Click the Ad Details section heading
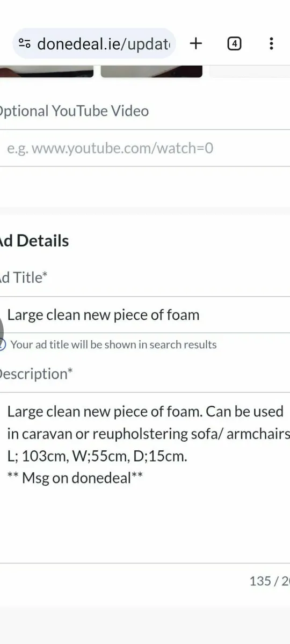Image resolution: width=290 pixels, height=644 pixels. [x=34, y=240]
